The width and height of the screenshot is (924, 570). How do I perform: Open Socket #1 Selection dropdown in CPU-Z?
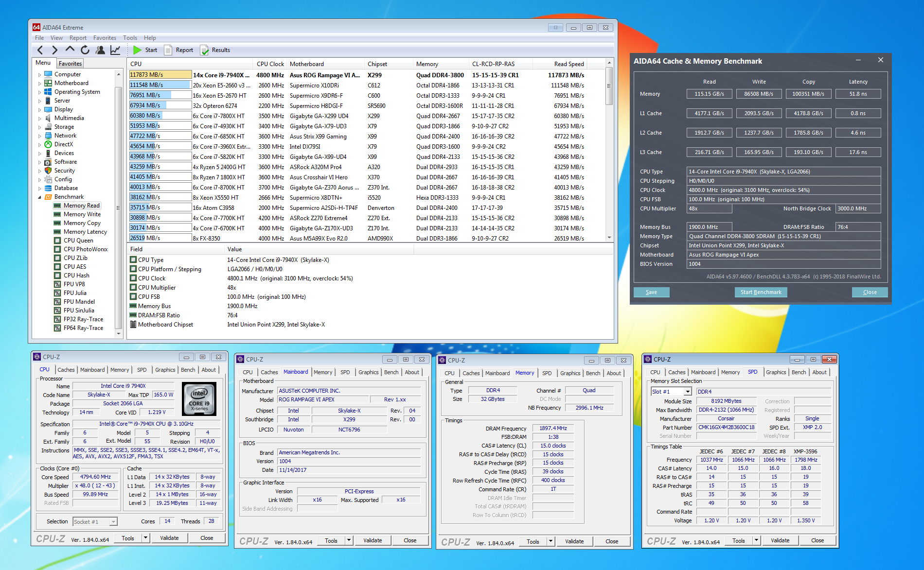point(113,522)
